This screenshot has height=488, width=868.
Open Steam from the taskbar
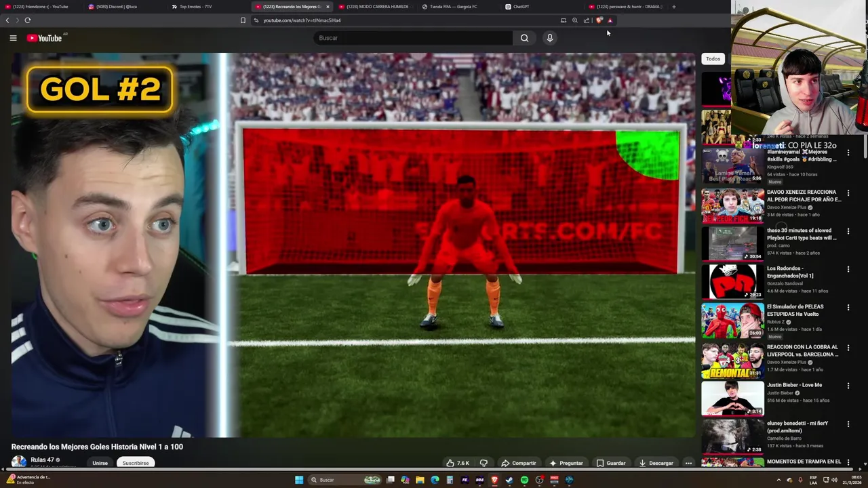pos(509,480)
